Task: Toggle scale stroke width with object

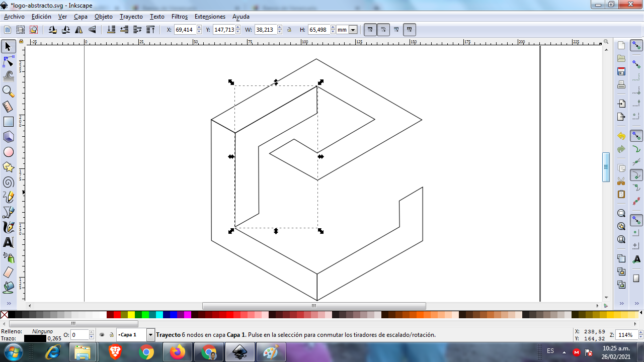Action: (370, 30)
